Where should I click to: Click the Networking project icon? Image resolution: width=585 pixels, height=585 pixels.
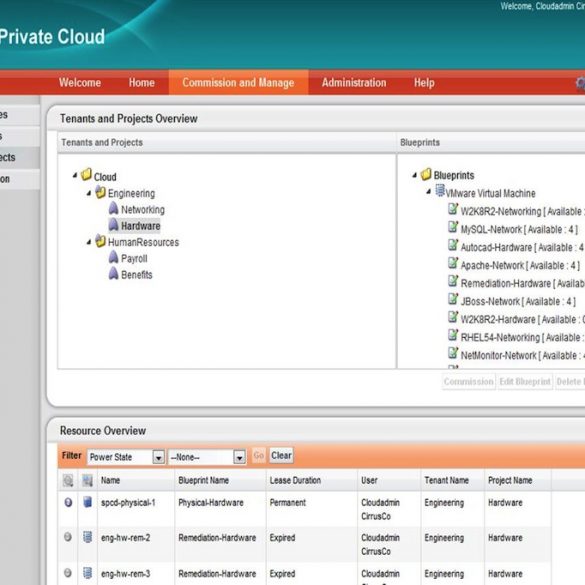tap(113, 208)
